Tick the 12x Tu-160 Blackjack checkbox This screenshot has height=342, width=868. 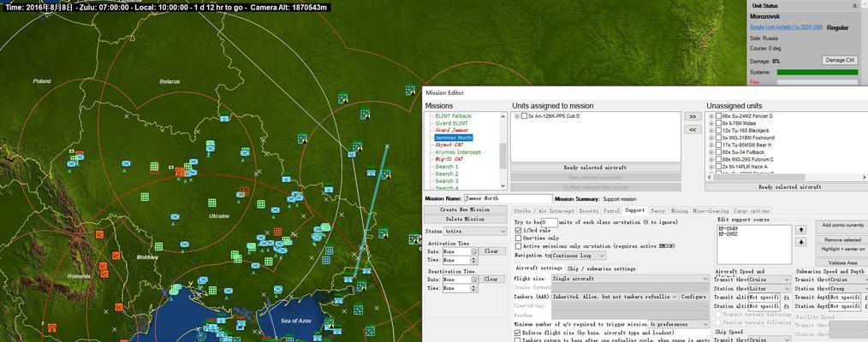718,131
